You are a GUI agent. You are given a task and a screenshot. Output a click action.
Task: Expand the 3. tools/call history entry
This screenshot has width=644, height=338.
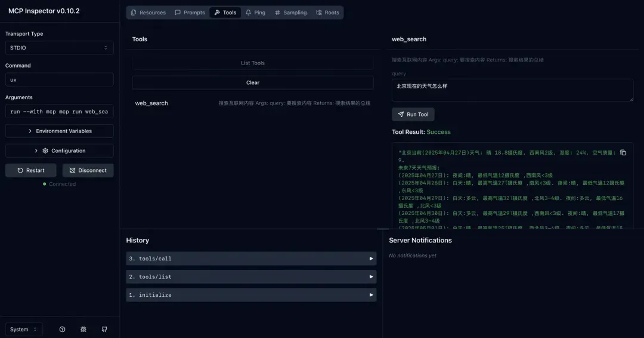pyautogui.click(x=252, y=259)
